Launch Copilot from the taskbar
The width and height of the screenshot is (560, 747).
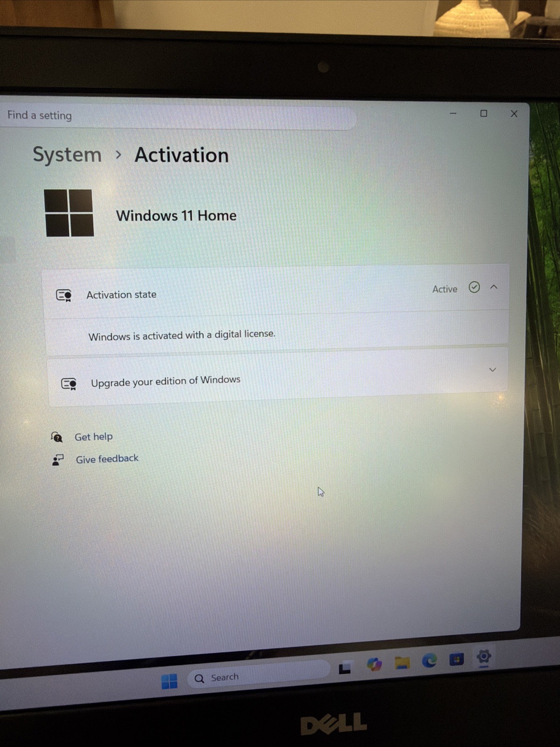coord(374,664)
